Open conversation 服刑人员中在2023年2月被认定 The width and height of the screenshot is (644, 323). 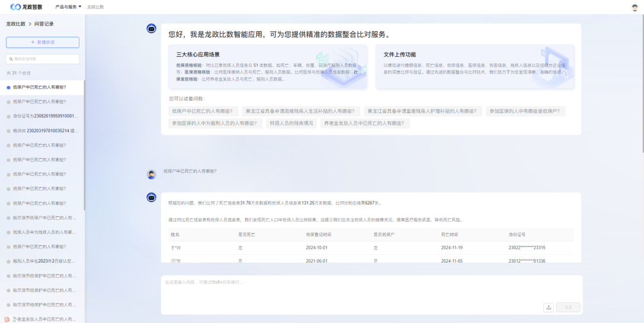[x=44, y=261]
